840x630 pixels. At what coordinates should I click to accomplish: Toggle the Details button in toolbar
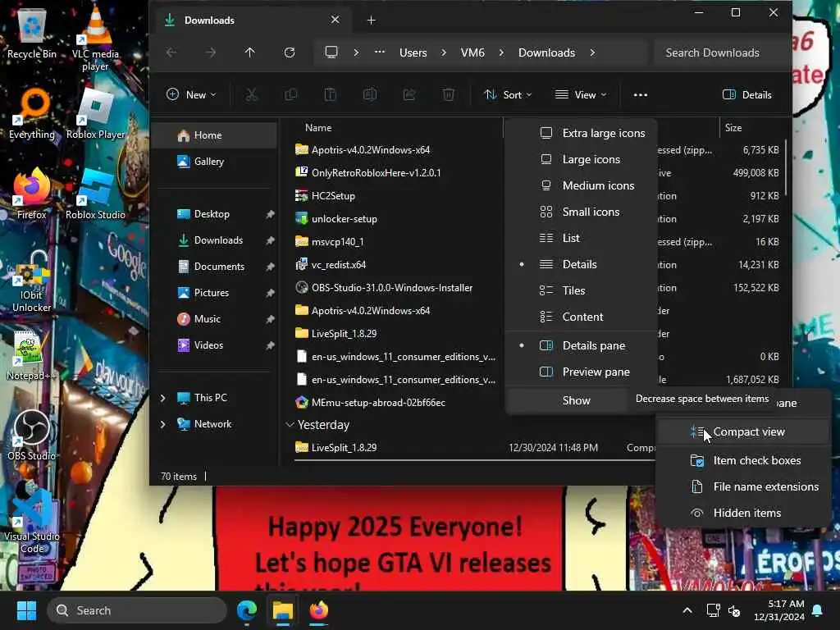746,95
